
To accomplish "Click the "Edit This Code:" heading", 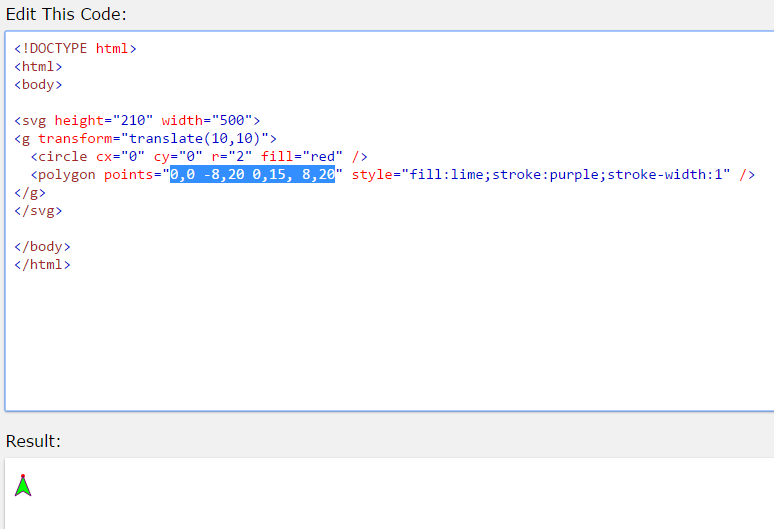I will 66,14.
